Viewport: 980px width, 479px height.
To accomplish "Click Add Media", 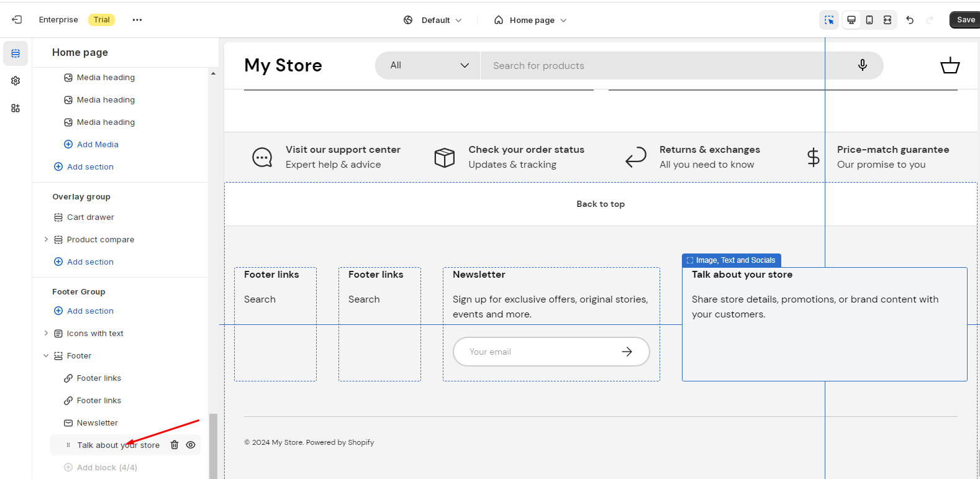I will tap(91, 144).
